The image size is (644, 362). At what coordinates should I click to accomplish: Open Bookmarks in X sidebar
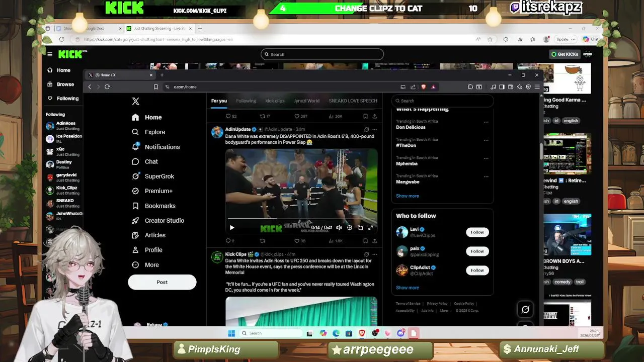click(153, 206)
